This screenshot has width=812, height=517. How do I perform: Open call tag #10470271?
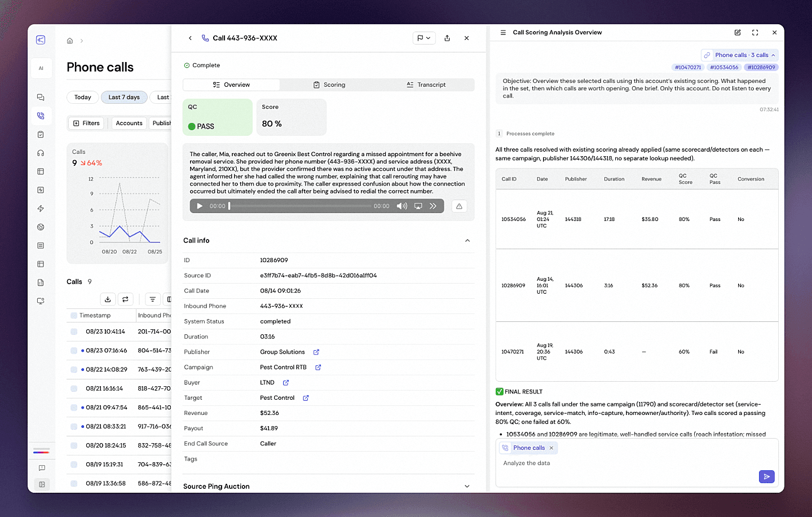click(688, 68)
